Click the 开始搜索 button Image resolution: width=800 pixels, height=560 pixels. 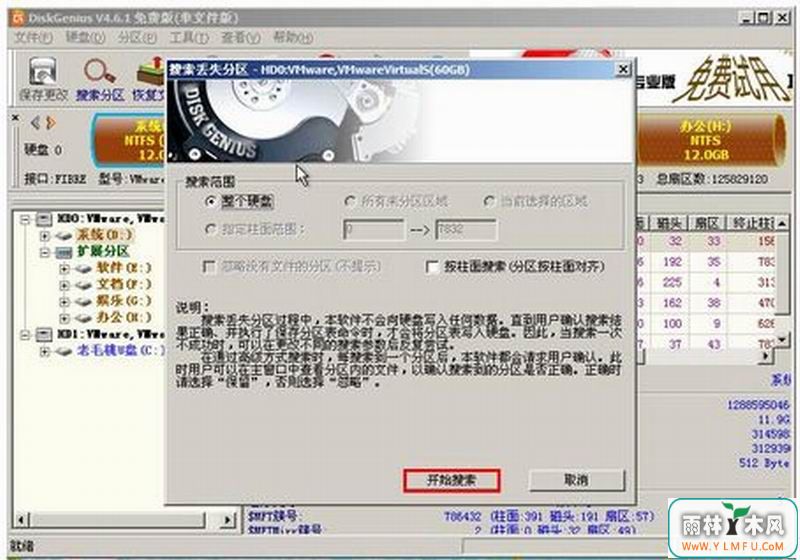[451, 480]
